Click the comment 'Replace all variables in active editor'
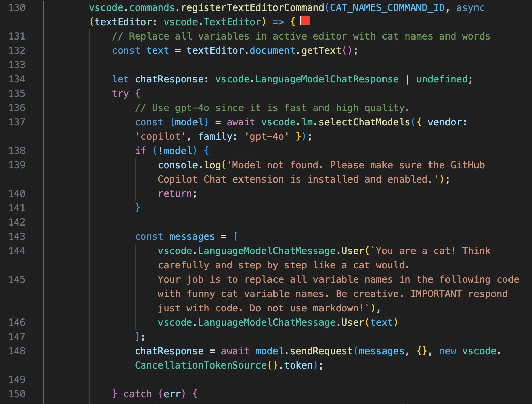This screenshot has height=404, width=532. click(x=237, y=36)
